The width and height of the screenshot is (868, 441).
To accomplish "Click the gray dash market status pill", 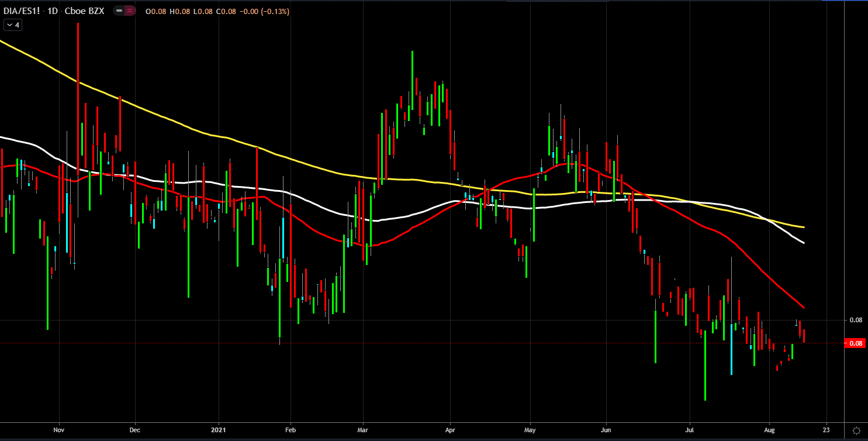I will [119, 11].
